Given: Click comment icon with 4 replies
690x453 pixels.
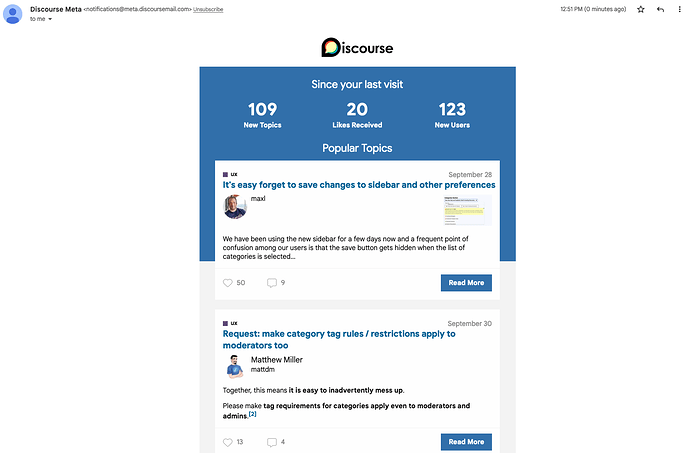Looking at the screenshot, I should point(272,442).
